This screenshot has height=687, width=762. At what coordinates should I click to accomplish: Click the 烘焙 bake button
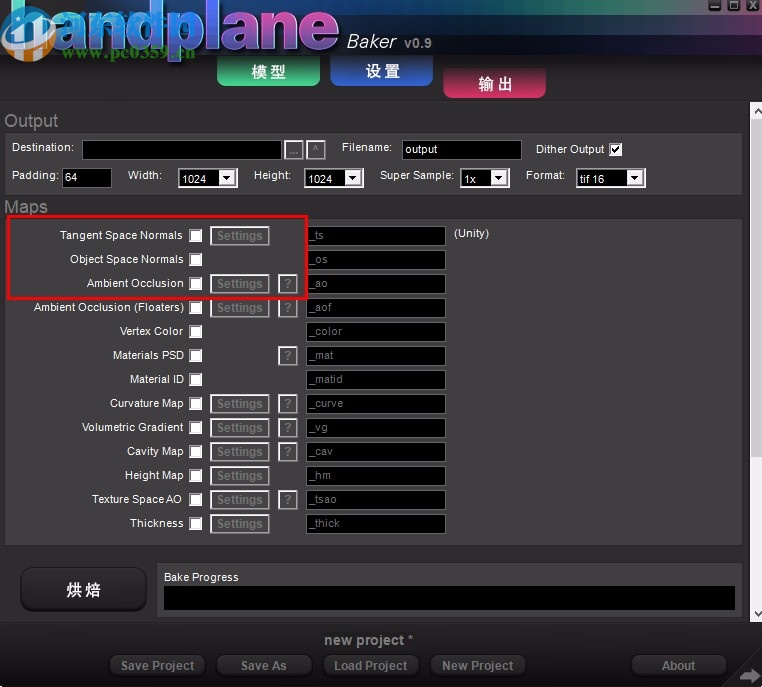(83, 589)
